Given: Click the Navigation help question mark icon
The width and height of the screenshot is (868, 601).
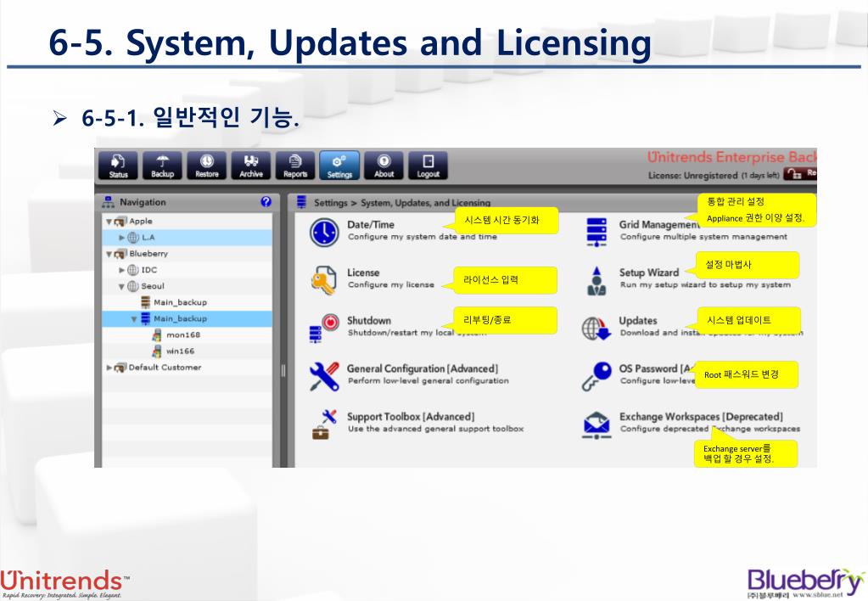Looking at the screenshot, I should pos(266,202).
